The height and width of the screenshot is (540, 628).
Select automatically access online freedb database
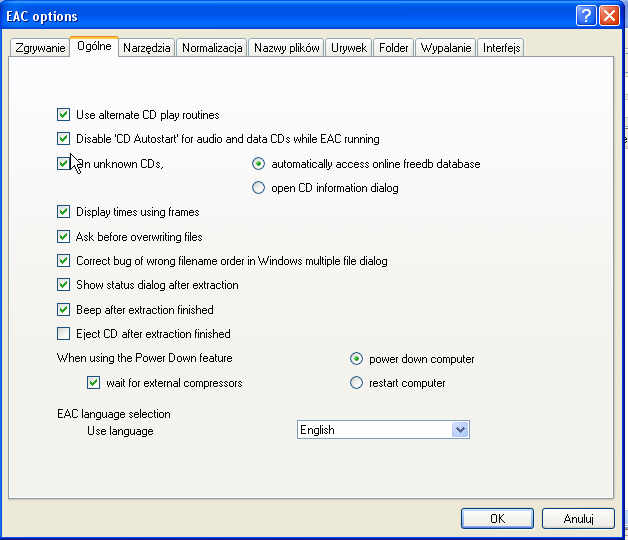(258, 163)
